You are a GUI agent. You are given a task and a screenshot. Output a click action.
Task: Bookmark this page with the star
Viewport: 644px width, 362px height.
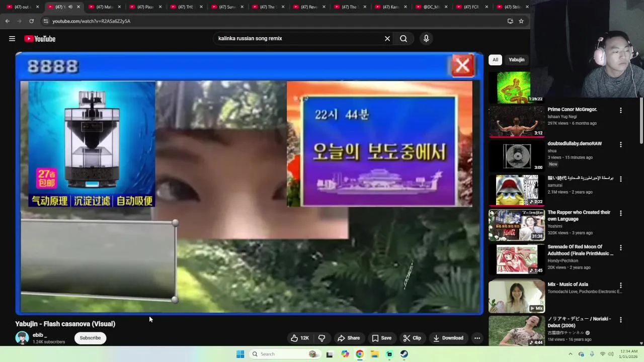tap(521, 21)
